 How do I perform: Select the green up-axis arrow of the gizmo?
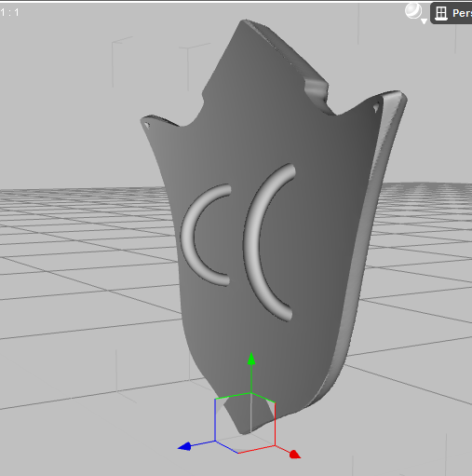click(251, 359)
